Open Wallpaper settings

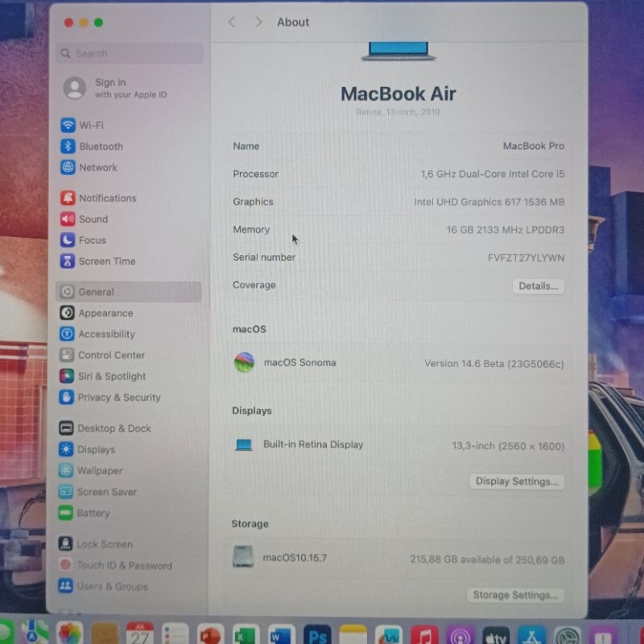[99, 471]
